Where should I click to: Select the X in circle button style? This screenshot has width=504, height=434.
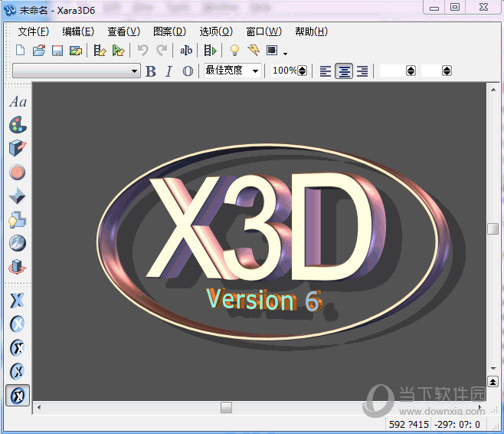(18, 324)
